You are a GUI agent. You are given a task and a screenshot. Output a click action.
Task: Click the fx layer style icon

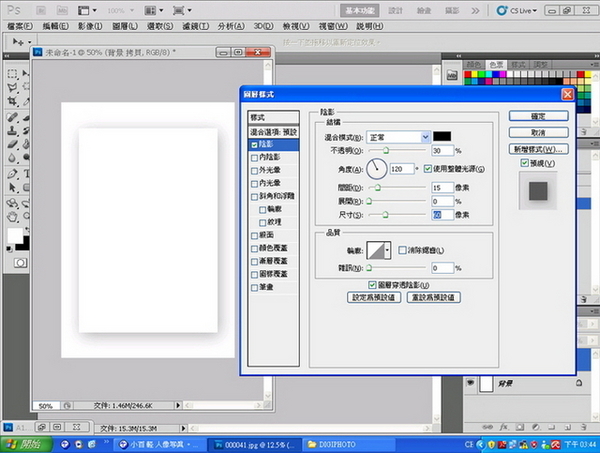504,427
